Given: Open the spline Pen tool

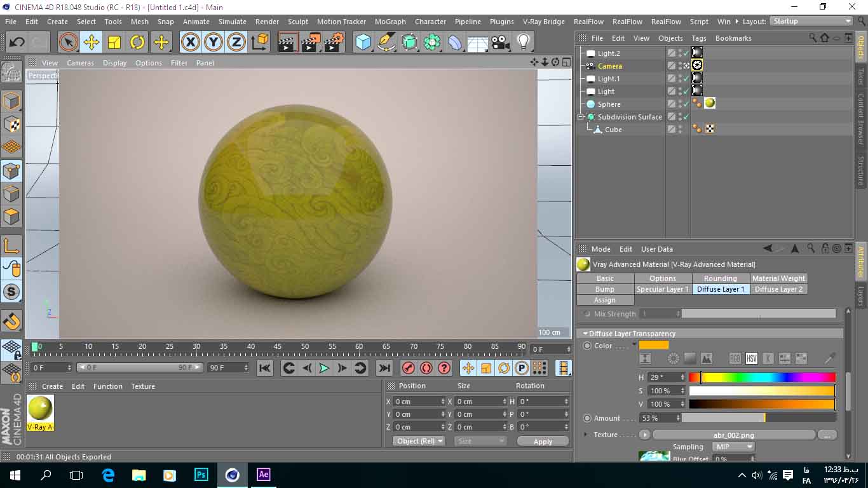Looking at the screenshot, I should [386, 43].
